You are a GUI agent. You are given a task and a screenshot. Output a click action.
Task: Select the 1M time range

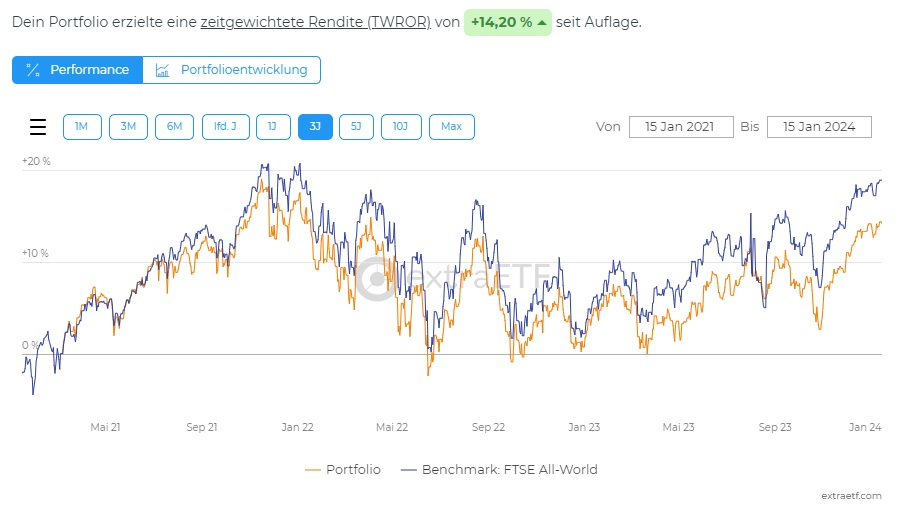coord(82,127)
